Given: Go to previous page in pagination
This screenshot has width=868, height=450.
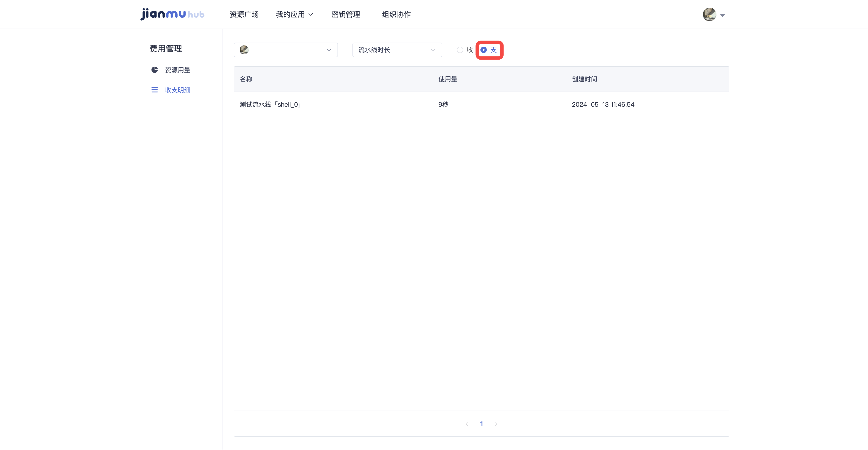Looking at the screenshot, I should pyautogui.click(x=467, y=424).
